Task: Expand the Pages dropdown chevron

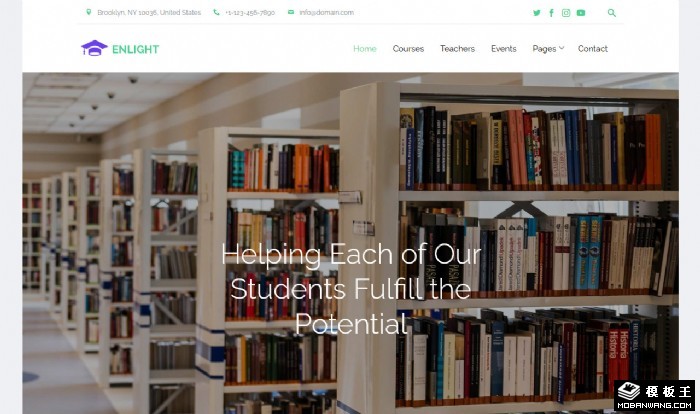Action: pos(562,48)
